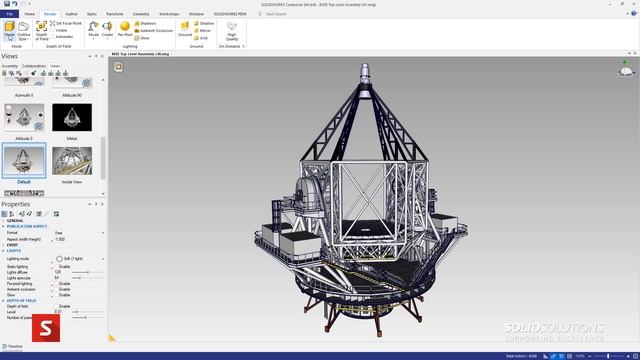Click the first lock icon in Views toolbar
The image size is (640, 360).
coord(4,73)
